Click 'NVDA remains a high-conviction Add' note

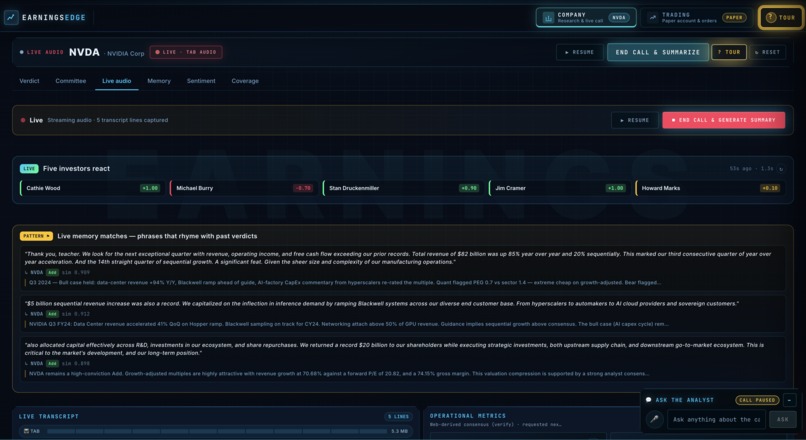coord(339,374)
